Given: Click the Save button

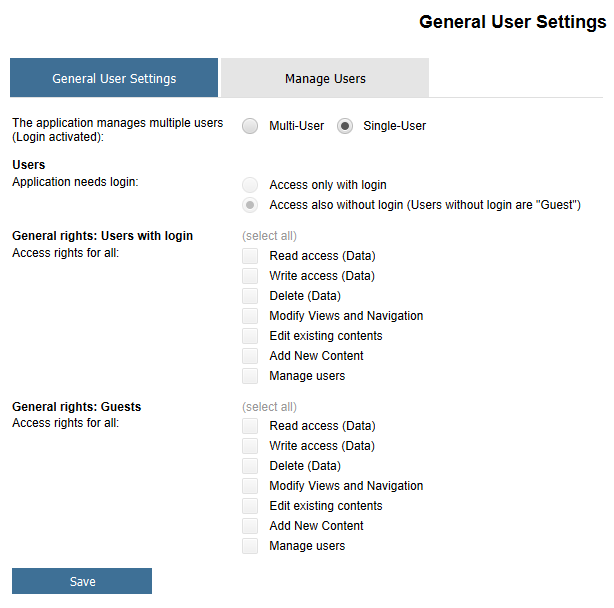Looking at the screenshot, I should pos(82,581).
